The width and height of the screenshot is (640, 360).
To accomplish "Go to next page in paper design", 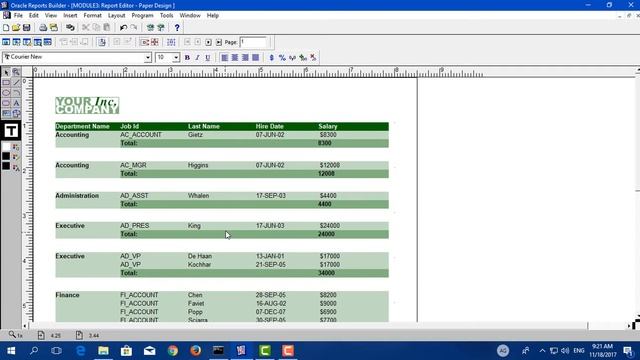I will coord(208,42).
